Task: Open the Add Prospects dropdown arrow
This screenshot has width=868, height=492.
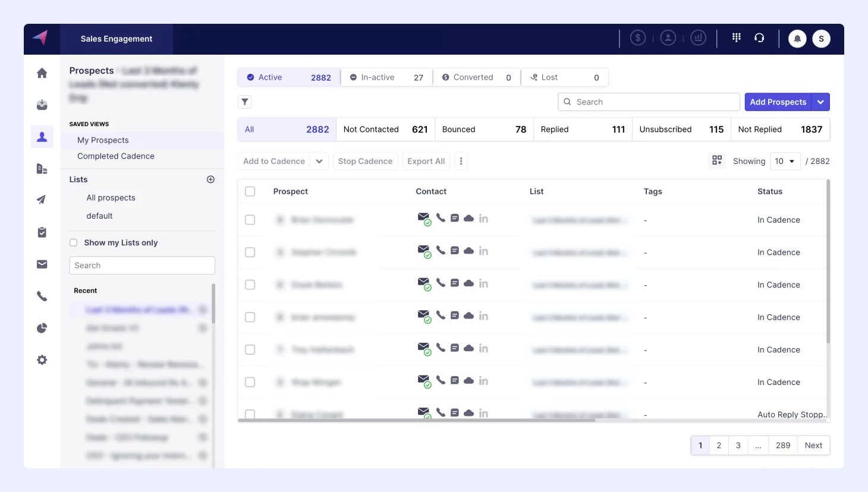Action: click(x=821, y=102)
